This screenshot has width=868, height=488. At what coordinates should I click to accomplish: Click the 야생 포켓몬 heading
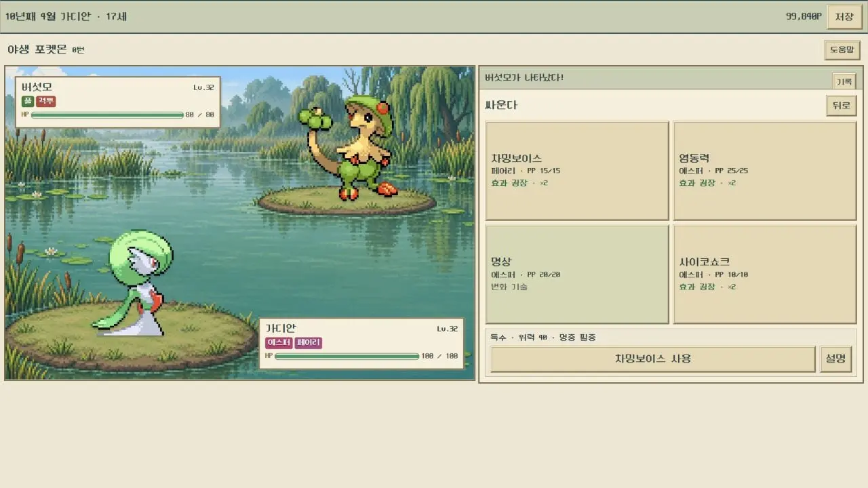(x=37, y=50)
